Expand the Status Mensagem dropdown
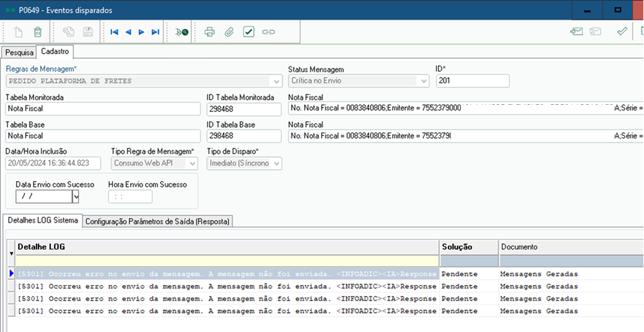The image size is (644, 332). click(x=424, y=81)
